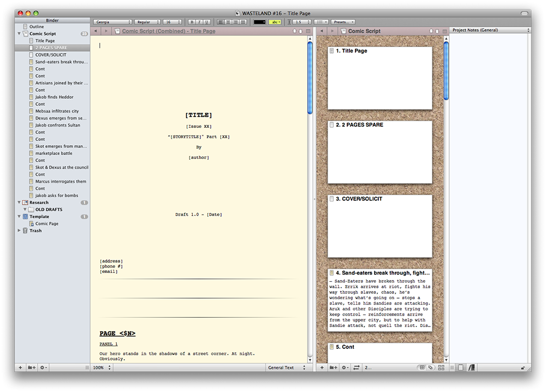Screen dimensions: 546x392
Task: Click the back arrow in the left editor header
Action: point(96,31)
